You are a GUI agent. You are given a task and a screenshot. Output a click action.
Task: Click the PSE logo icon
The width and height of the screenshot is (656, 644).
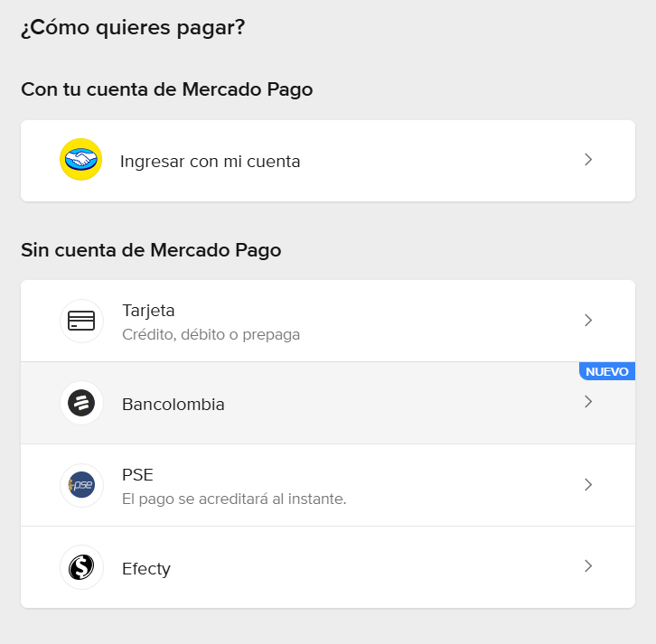tap(81, 485)
